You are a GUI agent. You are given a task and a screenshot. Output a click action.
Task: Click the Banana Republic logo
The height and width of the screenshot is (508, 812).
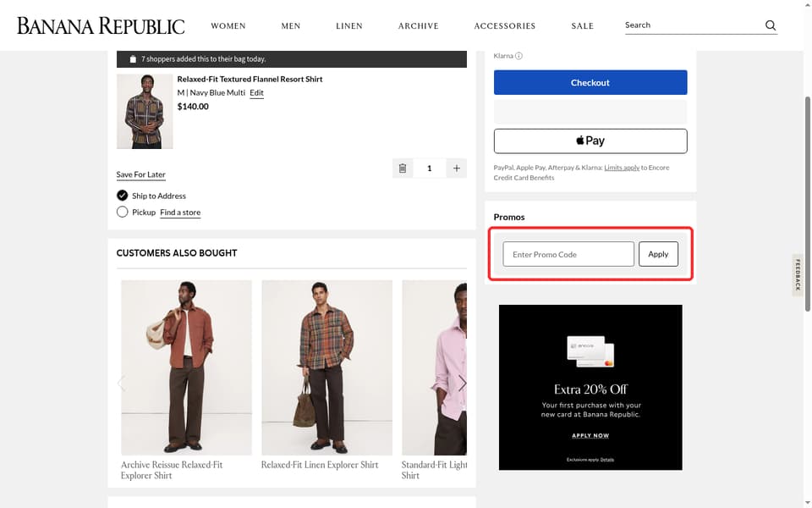(101, 26)
